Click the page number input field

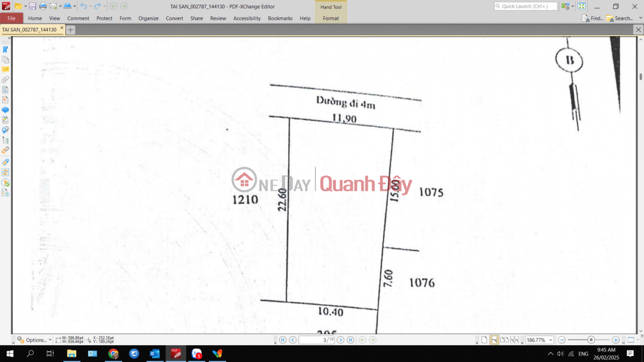pyautogui.click(x=316, y=339)
